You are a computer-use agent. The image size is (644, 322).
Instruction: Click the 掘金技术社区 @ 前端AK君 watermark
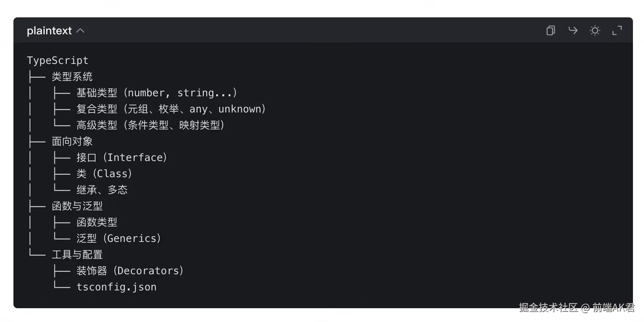click(x=576, y=307)
